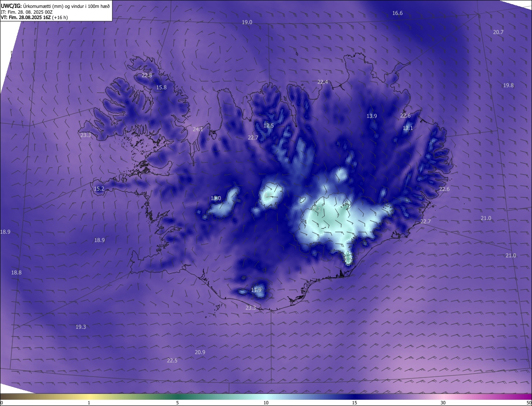Click the UWC/IG map title label
This screenshot has height=406, width=532.
point(55,6)
